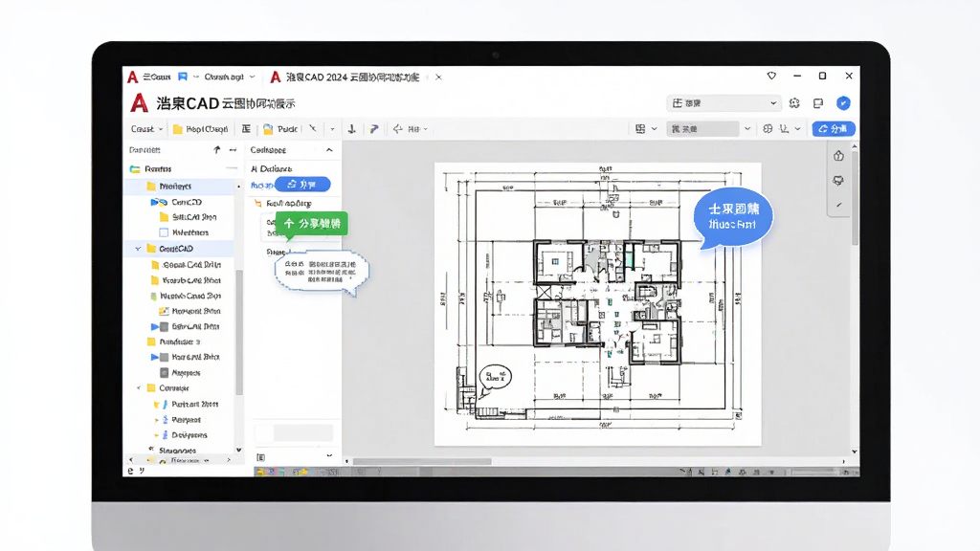Click the red A logo in the title bar
The image size is (980, 551).
pyautogui.click(x=132, y=77)
